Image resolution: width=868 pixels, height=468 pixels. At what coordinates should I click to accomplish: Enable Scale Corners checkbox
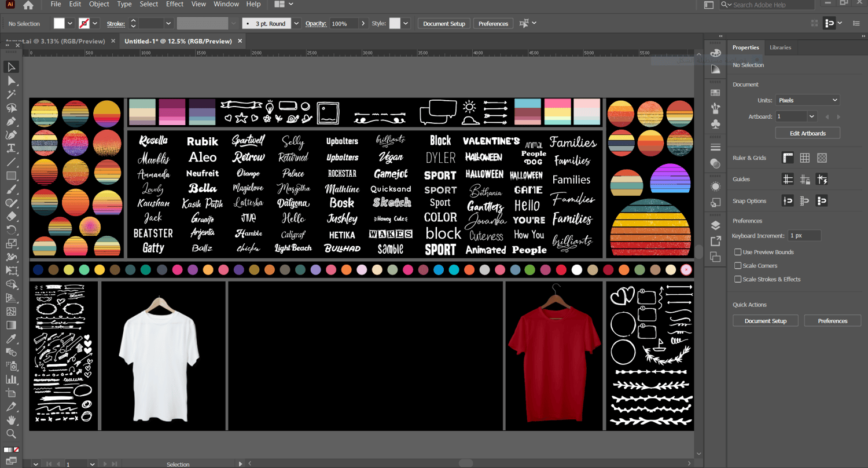click(x=738, y=265)
